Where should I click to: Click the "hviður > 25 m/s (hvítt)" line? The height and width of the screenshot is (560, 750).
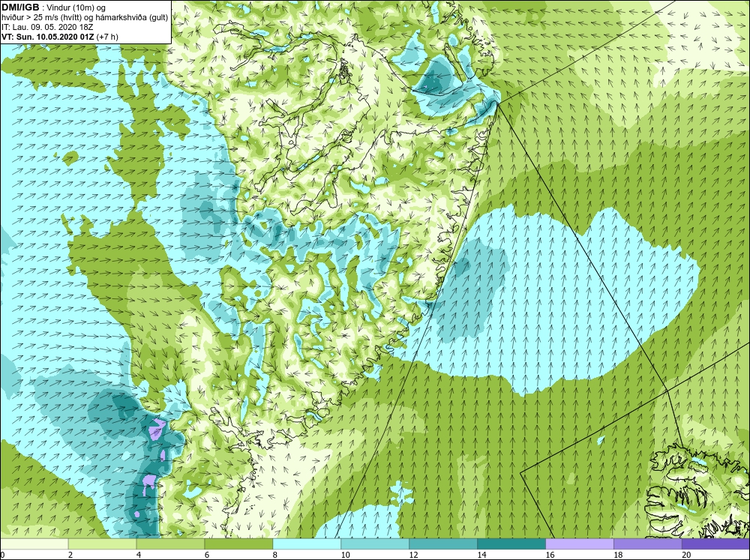click(41, 18)
